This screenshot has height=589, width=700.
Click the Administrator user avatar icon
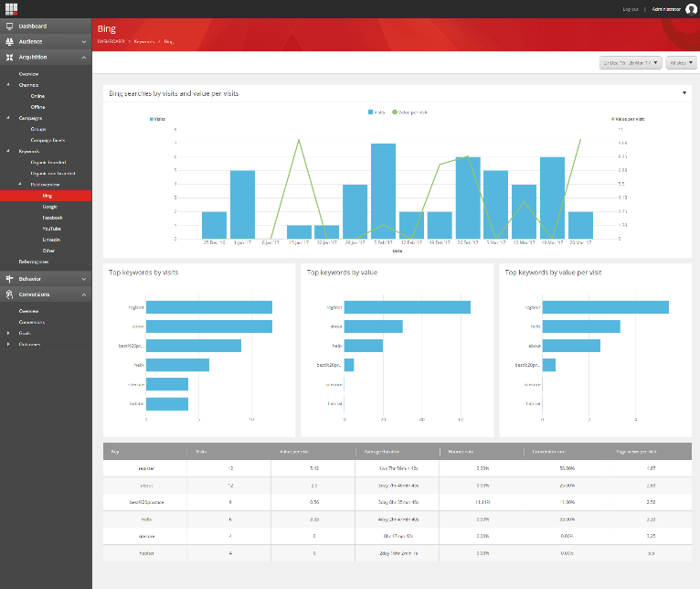(691, 9)
